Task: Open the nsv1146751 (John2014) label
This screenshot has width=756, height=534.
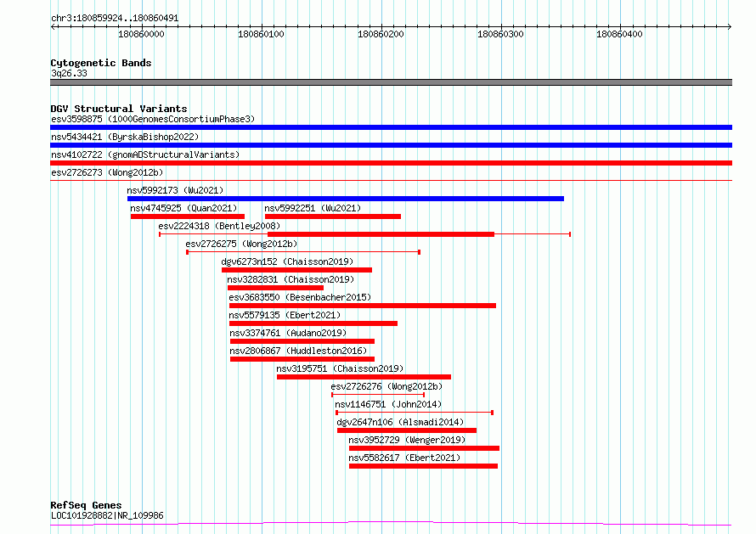Action: pyautogui.click(x=388, y=404)
